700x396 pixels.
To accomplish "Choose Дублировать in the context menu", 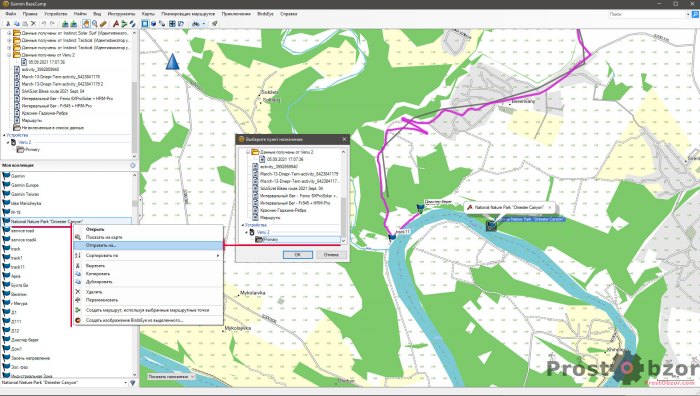I will pyautogui.click(x=148, y=282).
